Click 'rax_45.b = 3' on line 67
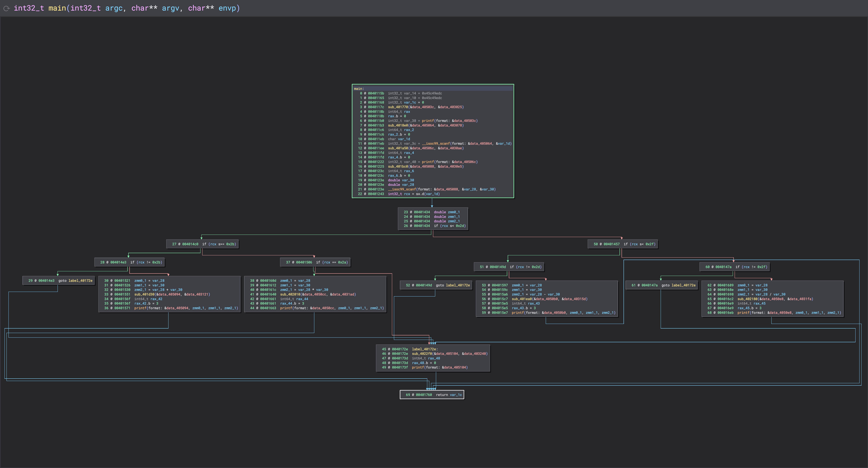The image size is (868, 468). (x=749, y=308)
